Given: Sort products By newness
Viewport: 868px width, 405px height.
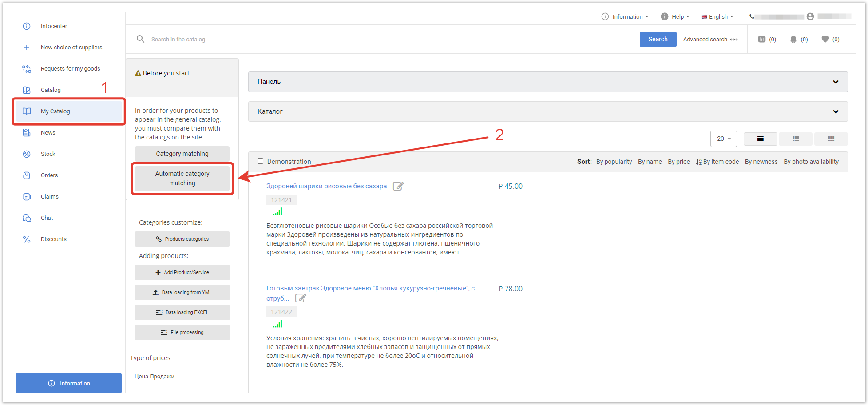Looking at the screenshot, I should point(761,162).
